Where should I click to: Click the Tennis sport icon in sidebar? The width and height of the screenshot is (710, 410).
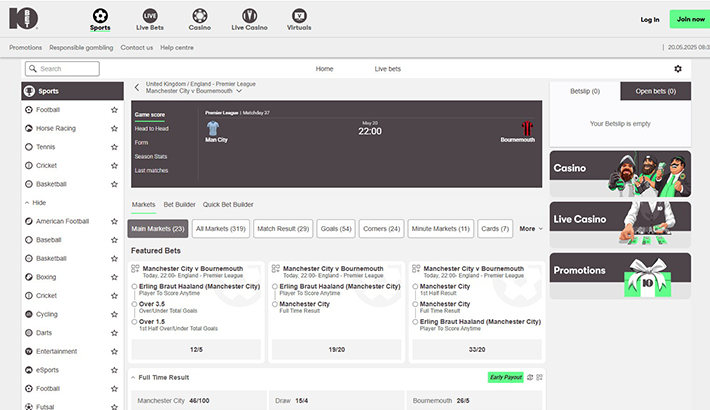[29, 147]
